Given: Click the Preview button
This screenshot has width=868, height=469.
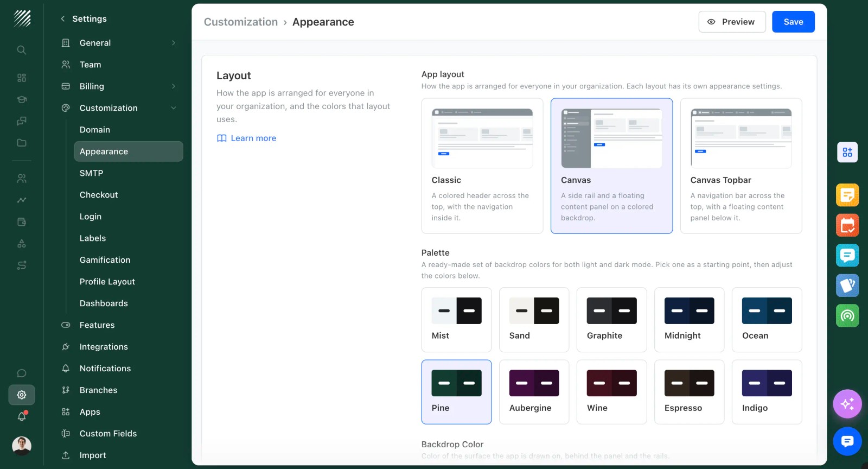Looking at the screenshot, I should click(x=732, y=22).
